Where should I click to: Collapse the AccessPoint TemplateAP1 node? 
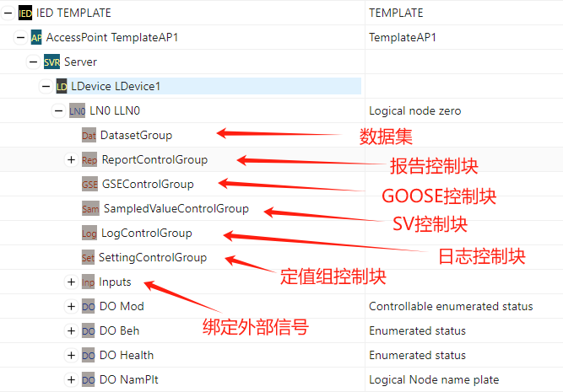21,37
